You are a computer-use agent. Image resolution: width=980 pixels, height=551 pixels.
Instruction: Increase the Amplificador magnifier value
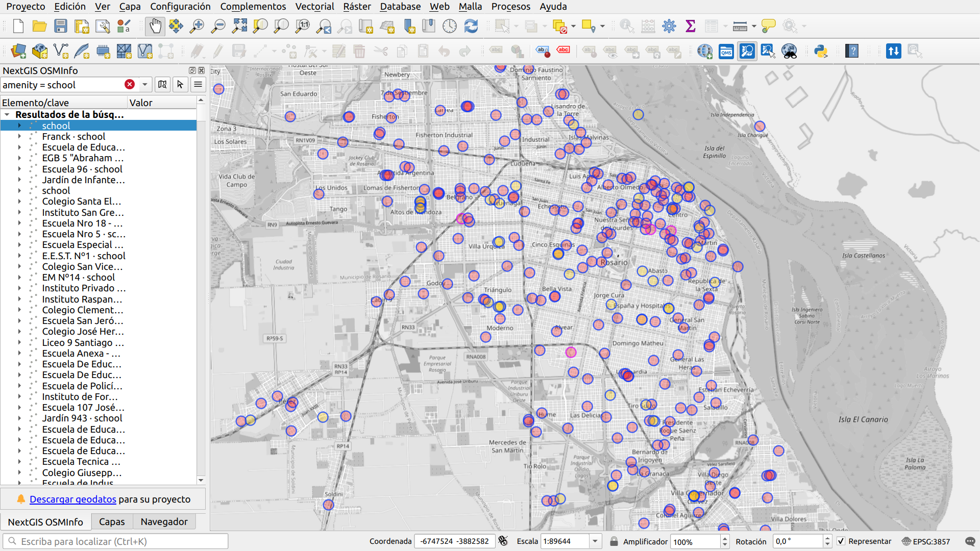pos(725,538)
